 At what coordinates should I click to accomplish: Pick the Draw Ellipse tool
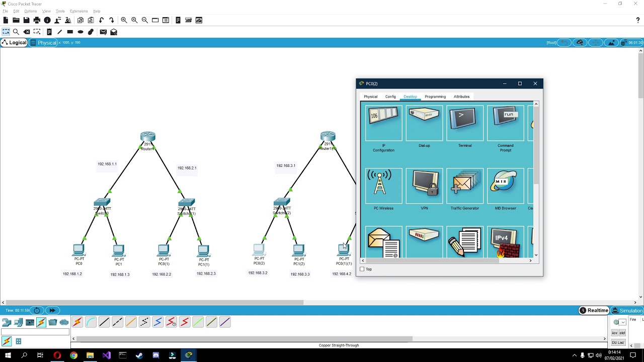pyautogui.click(x=80, y=32)
